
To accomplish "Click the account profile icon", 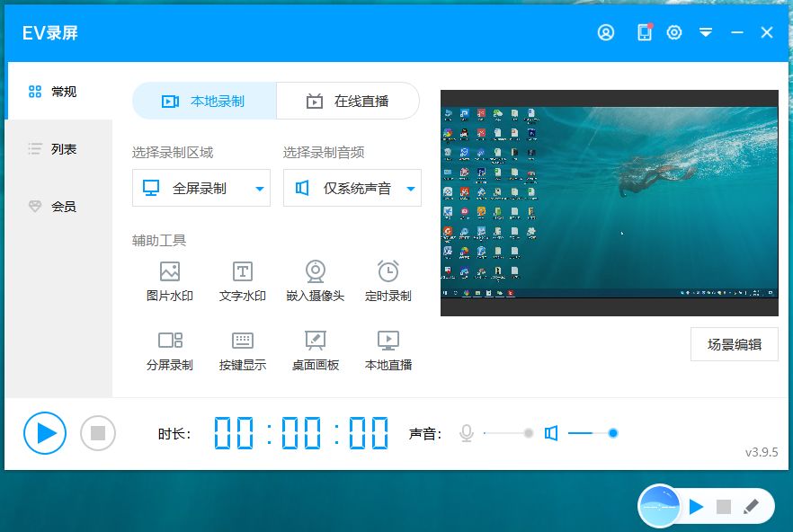I will click(606, 31).
